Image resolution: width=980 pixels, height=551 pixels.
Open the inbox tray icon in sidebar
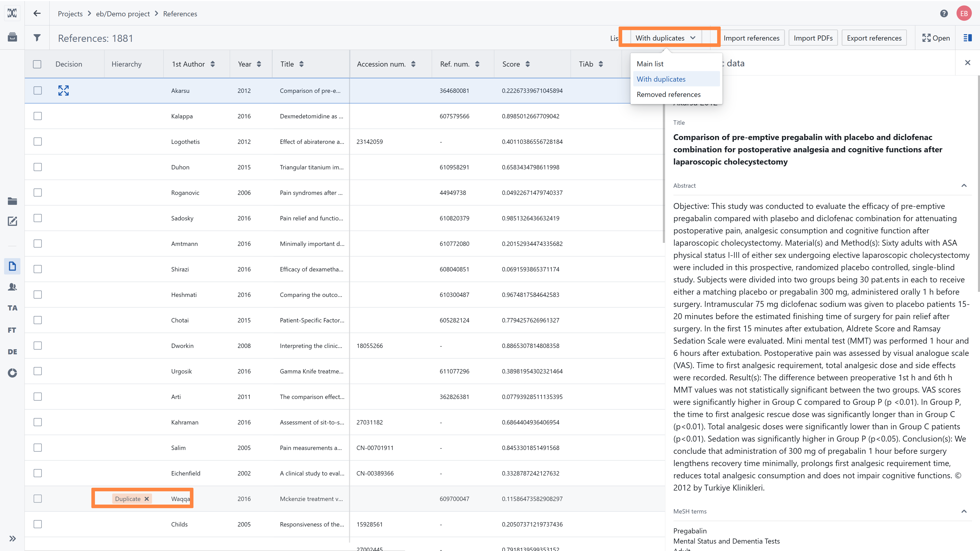12,37
